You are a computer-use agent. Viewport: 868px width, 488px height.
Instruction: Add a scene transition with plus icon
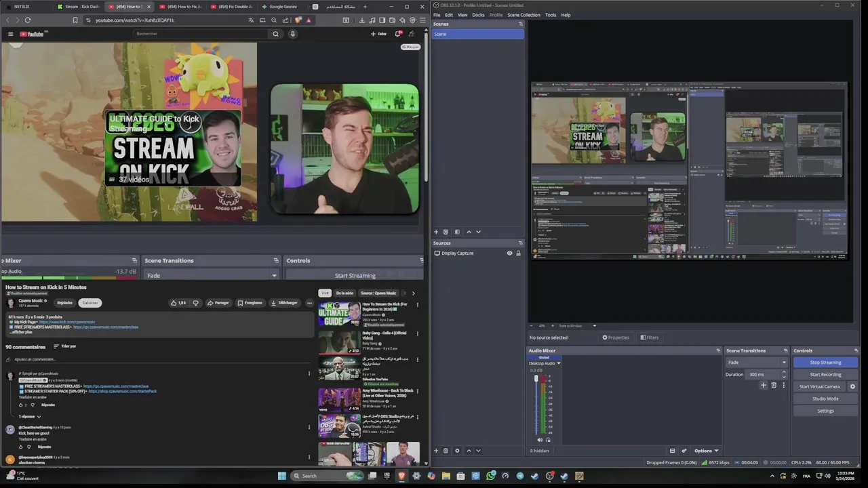(764, 385)
